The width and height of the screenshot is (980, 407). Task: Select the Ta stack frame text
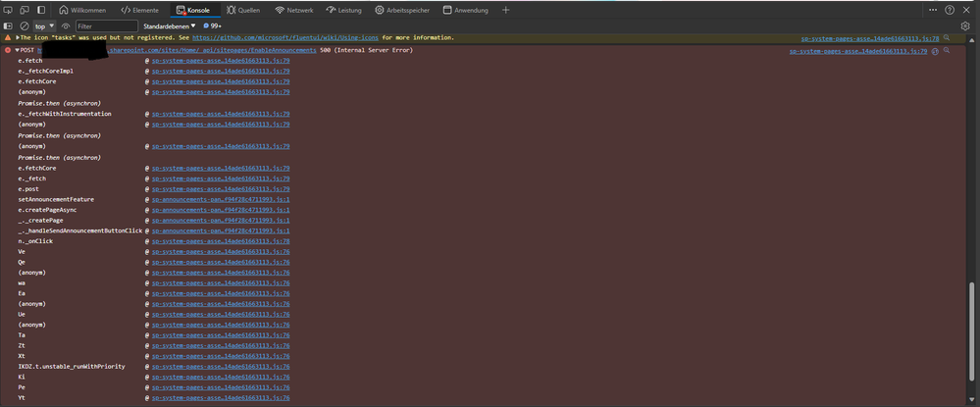coord(22,335)
